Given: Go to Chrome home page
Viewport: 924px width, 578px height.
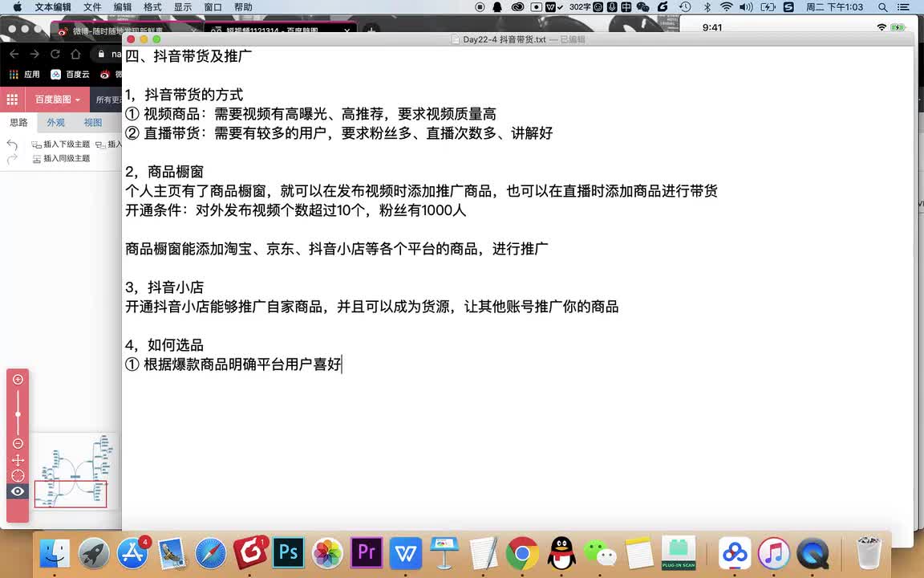Looking at the screenshot, I should click(x=75, y=55).
